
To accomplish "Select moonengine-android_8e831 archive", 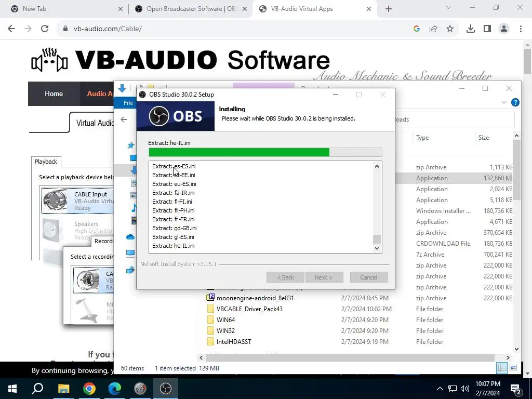I will point(255,298).
